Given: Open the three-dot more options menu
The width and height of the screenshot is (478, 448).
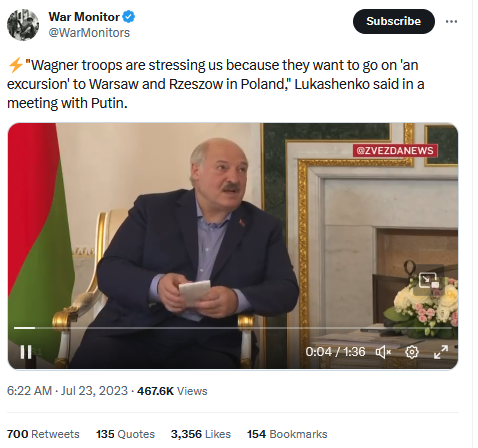Looking at the screenshot, I should point(451,21).
